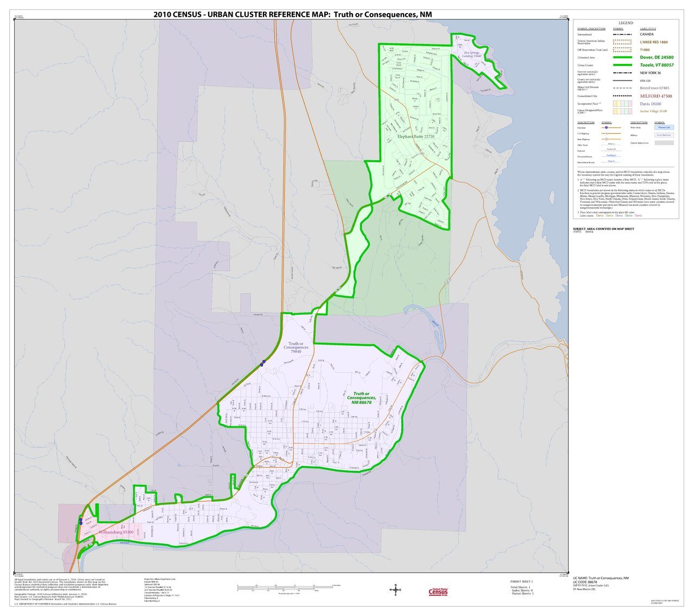Image resolution: width=694 pixels, height=616 pixels.
Task: Click the Military legend swatch
Action: [664, 135]
